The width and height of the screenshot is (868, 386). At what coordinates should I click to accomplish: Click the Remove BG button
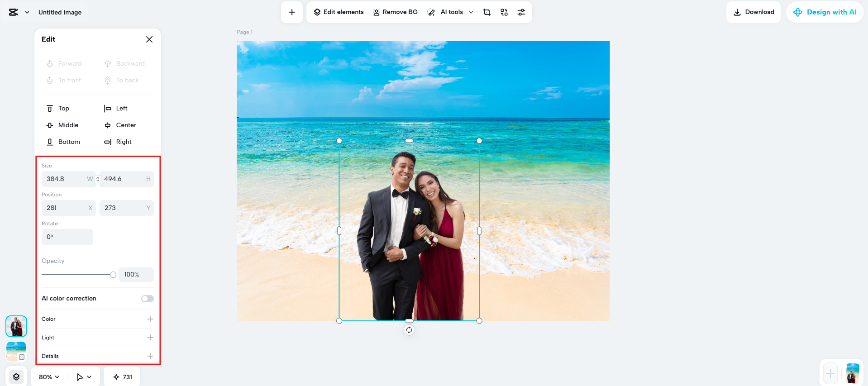click(395, 12)
